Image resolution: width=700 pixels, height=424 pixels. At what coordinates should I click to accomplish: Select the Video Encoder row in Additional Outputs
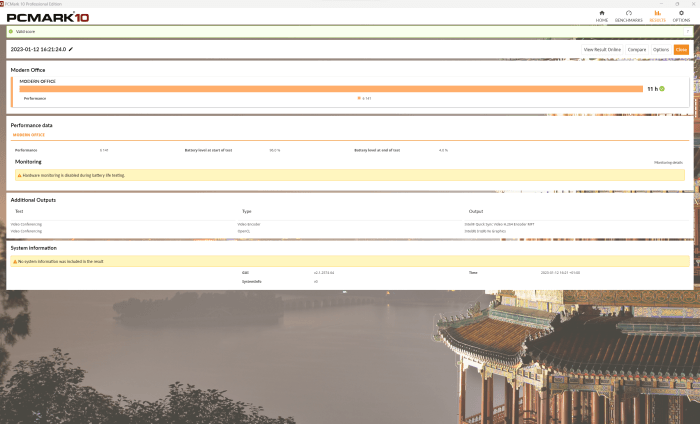pyautogui.click(x=350, y=224)
